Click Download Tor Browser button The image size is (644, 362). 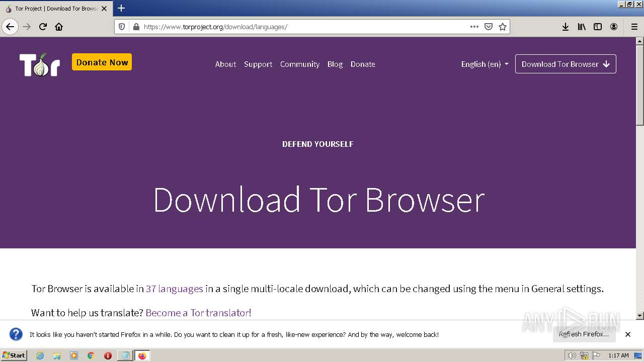[x=566, y=64]
